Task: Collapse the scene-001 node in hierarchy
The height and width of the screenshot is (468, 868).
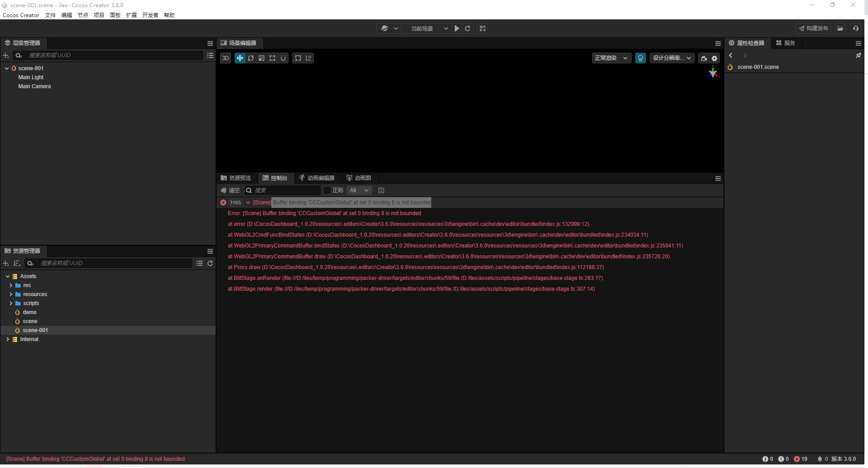Action: pos(7,68)
